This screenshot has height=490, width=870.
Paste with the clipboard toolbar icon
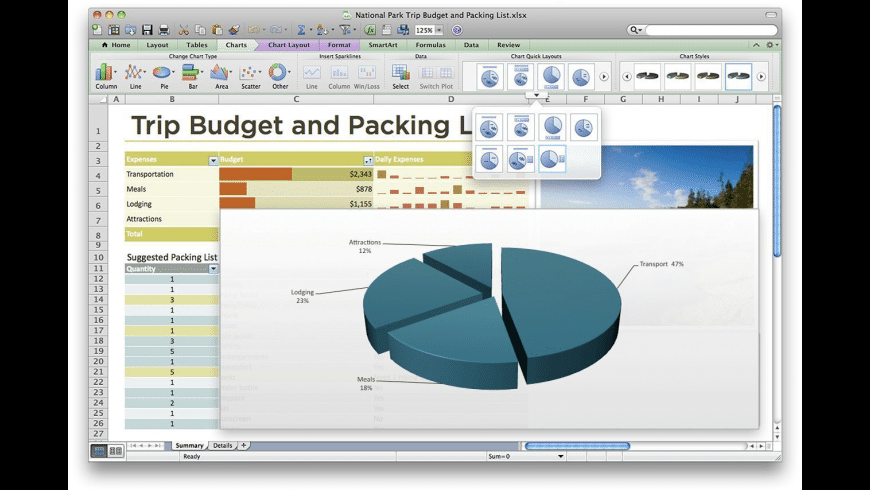tap(218, 30)
